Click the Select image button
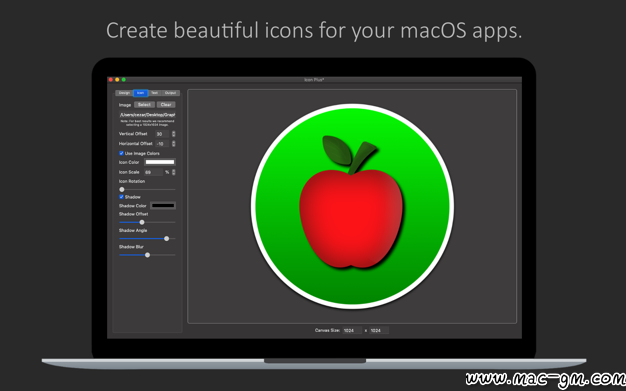This screenshot has width=626, height=391. click(144, 105)
